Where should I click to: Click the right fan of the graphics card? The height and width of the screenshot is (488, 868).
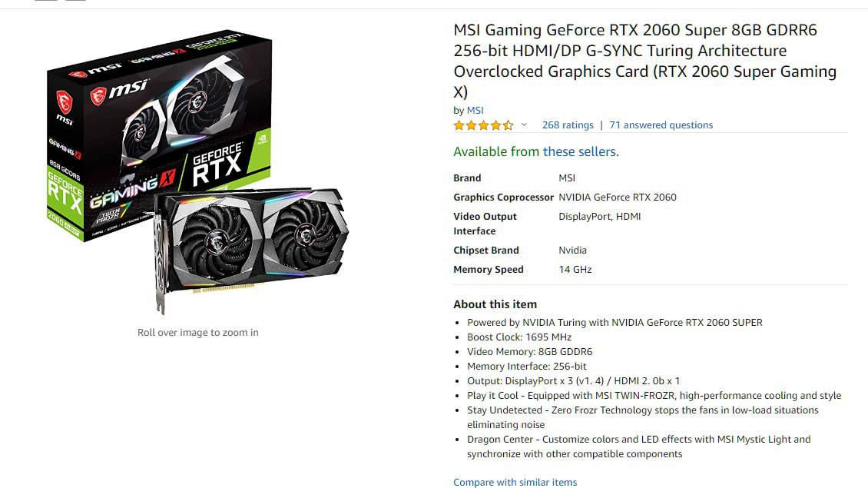(x=304, y=235)
